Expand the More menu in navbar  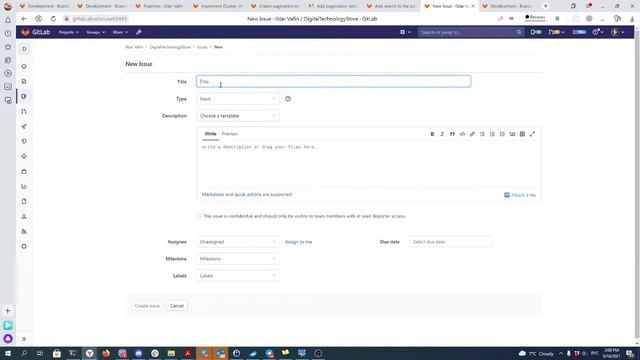[120, 32]
